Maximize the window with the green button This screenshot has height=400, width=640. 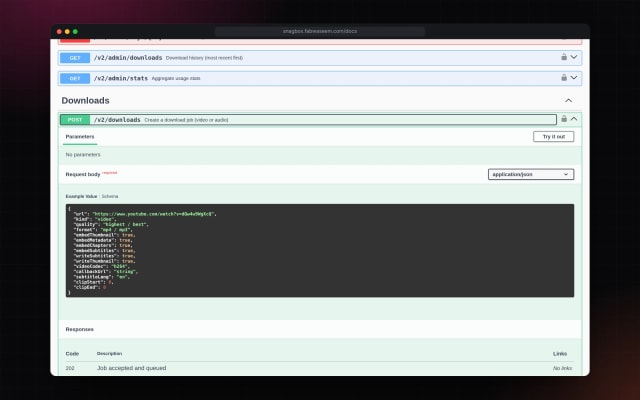(75, 31)
